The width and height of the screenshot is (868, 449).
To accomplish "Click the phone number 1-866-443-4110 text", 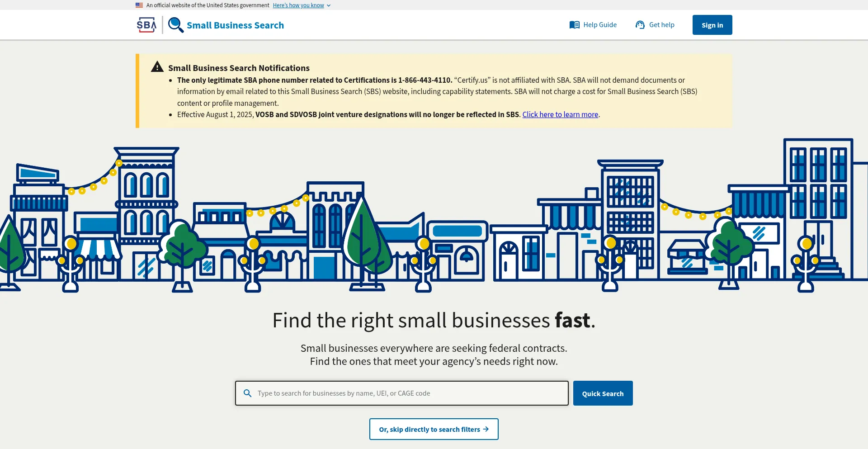I will tap(425, 80).
